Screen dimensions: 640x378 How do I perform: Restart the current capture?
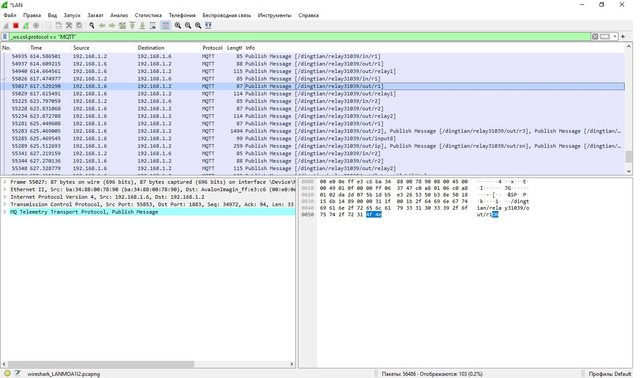click(x=26, y=26)
